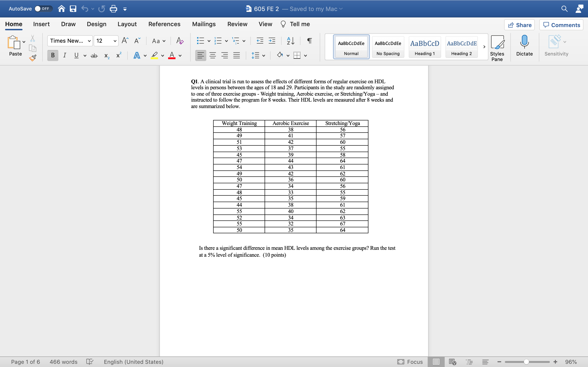Open the font size 12 dropdown
This screenshot has height=367, width=588.
115,41
